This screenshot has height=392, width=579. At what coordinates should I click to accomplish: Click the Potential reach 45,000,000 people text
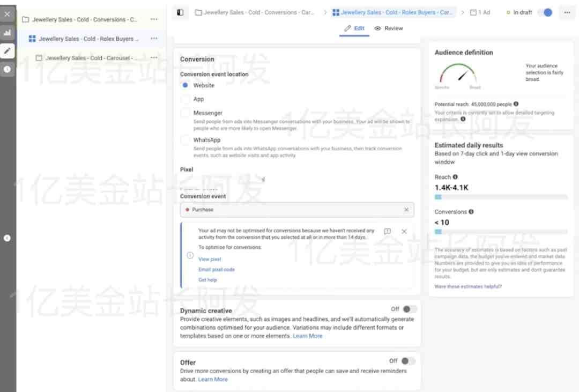pos(473,104)
